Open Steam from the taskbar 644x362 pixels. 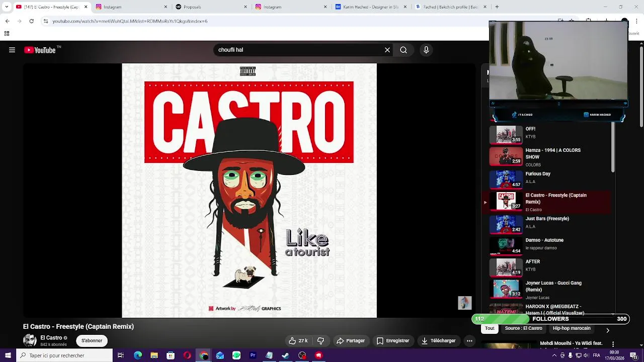286,355
